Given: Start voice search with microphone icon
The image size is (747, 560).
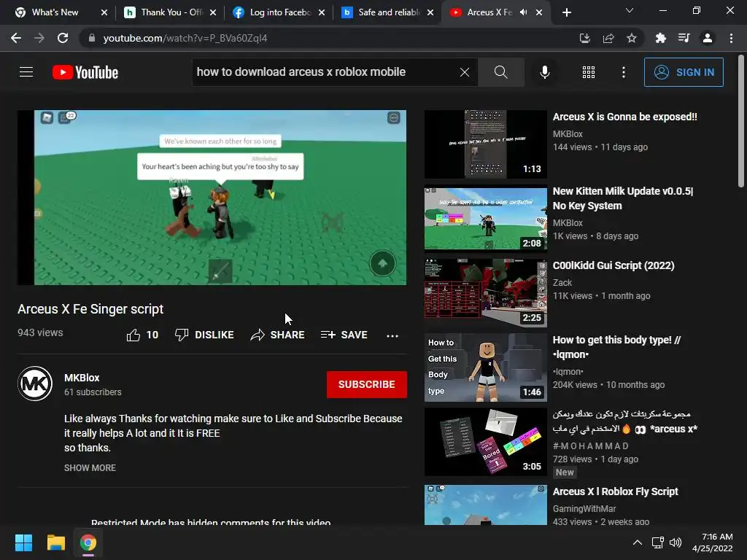Looking at the screenshot, I should (x=544, y=72).
